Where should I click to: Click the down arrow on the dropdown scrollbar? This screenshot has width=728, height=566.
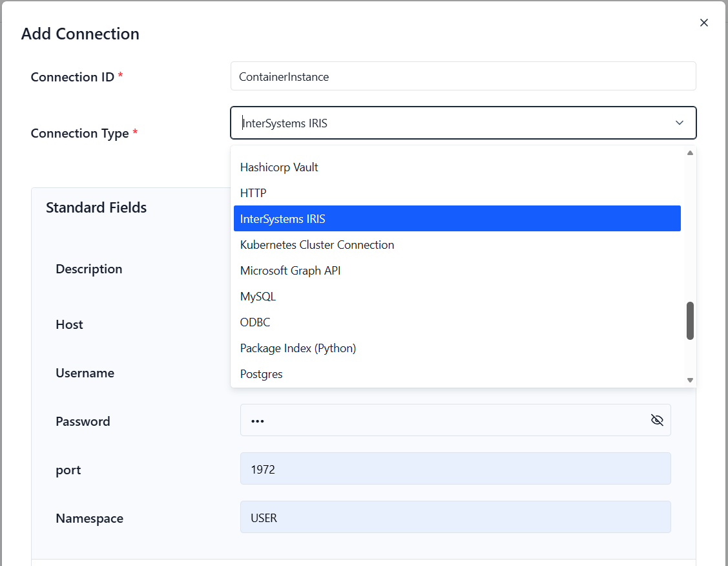click(x=690, y=380)
